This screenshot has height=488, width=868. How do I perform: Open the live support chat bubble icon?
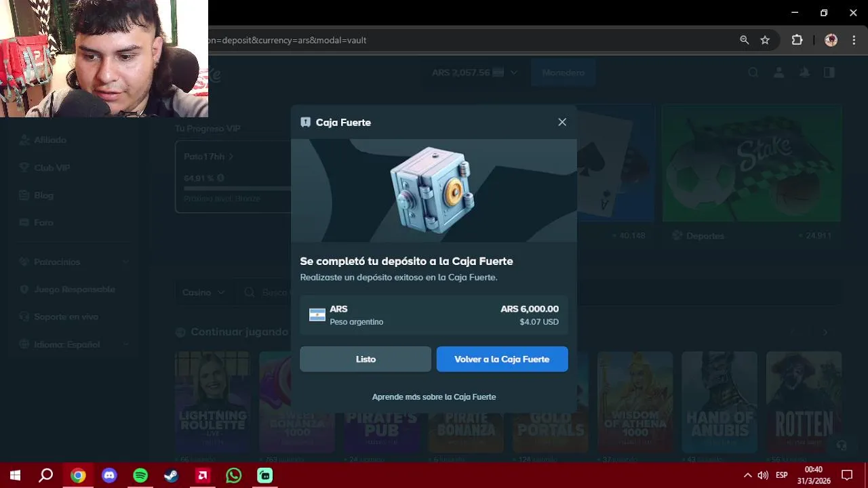[842, 445]
